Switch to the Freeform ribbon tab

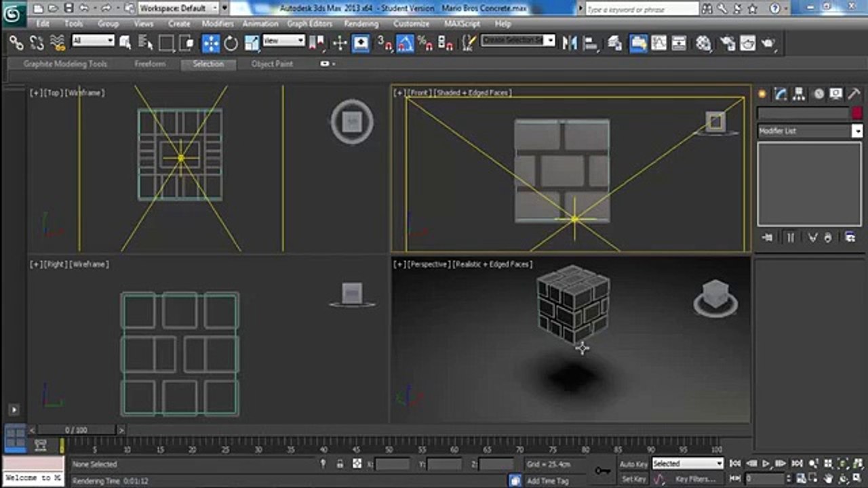(150, 64)
